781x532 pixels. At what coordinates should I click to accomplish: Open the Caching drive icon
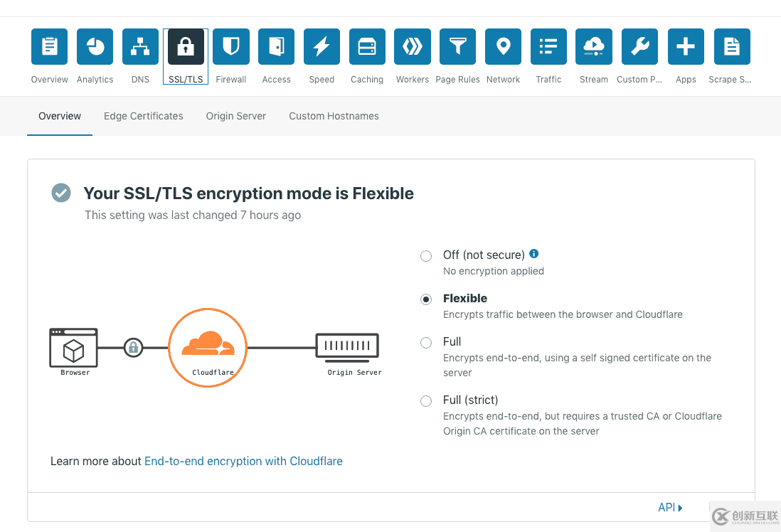[367, 47]
